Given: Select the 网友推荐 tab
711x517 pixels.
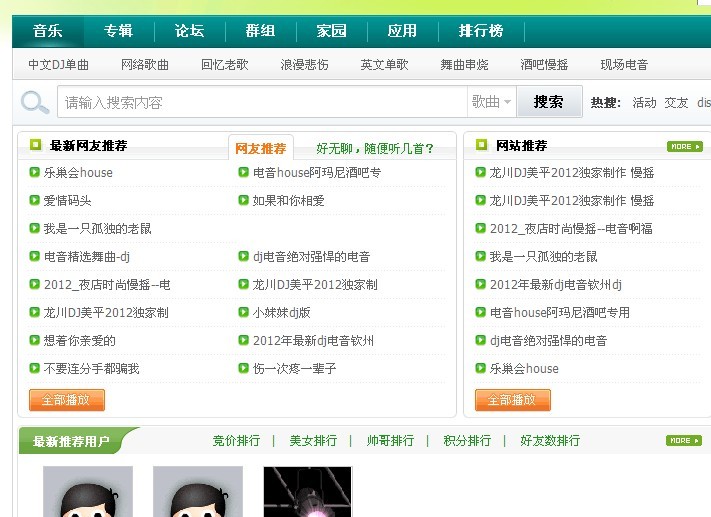Looking at the screenshot, I should [261, 148].
